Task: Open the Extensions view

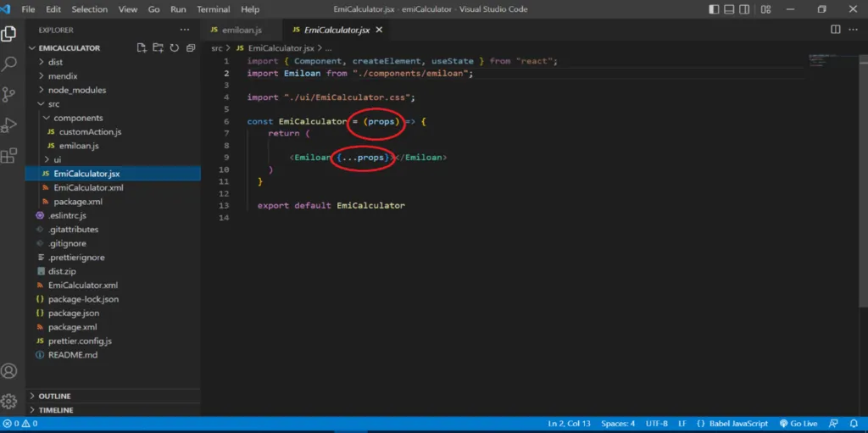Action: click(8, 156)
